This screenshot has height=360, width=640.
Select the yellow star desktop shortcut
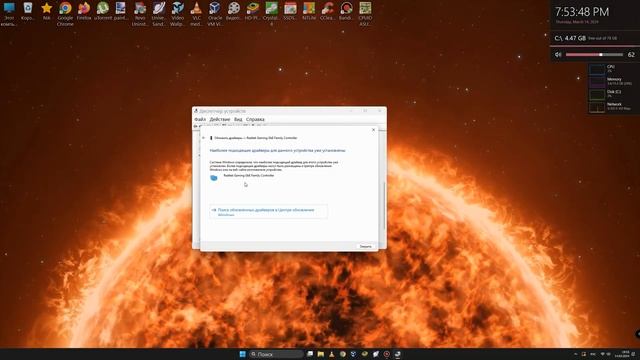(47, 11)
